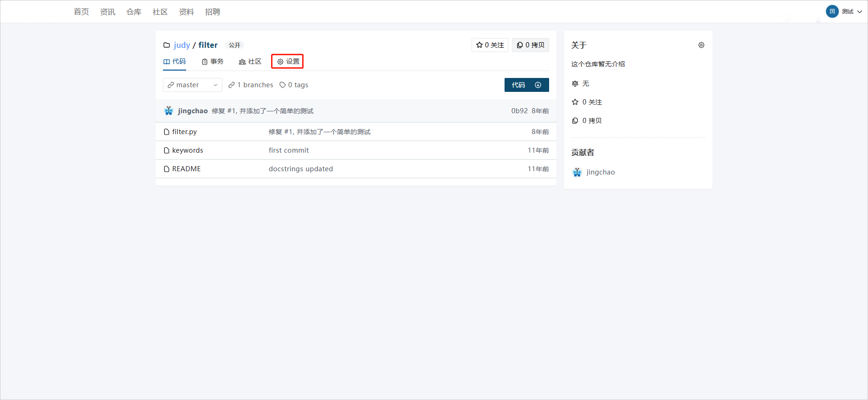
Task: Switch to the 社区 repository tab
Action: point(250,61)
